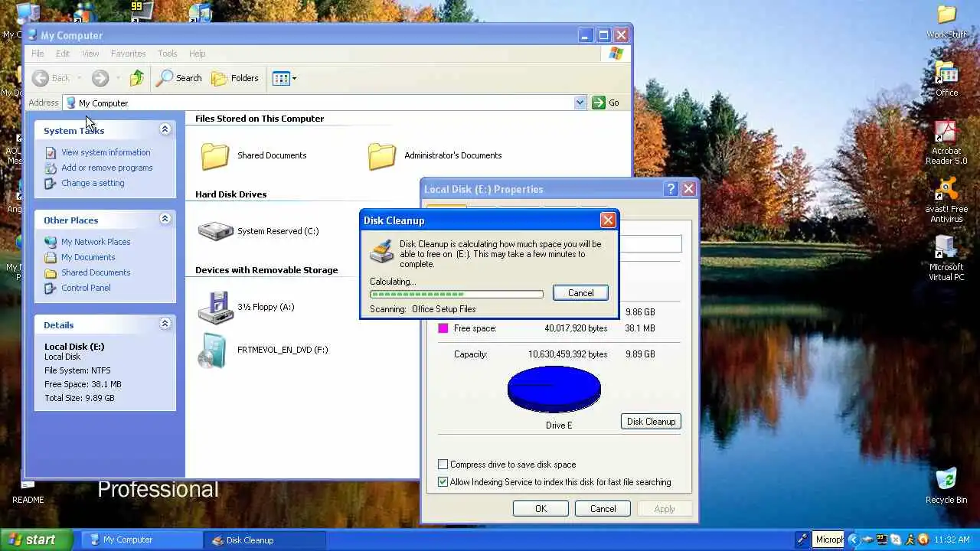Click the Disk Cleanup progress bar
This screenshot has height=551, width=980.
click(456, 294)
